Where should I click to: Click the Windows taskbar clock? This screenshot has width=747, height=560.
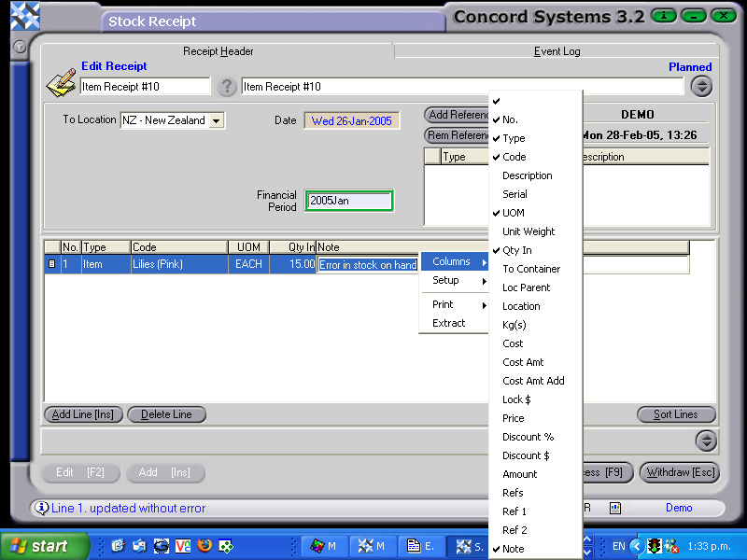[712, 546]
